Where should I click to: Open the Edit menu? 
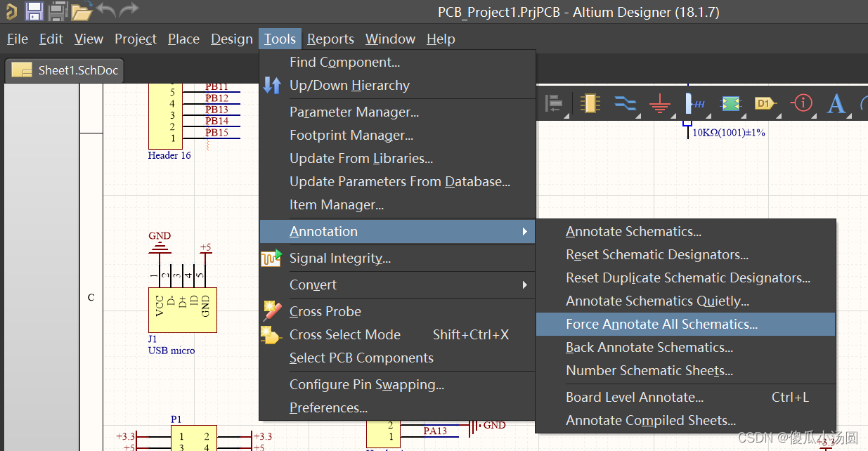pos(51,39)
